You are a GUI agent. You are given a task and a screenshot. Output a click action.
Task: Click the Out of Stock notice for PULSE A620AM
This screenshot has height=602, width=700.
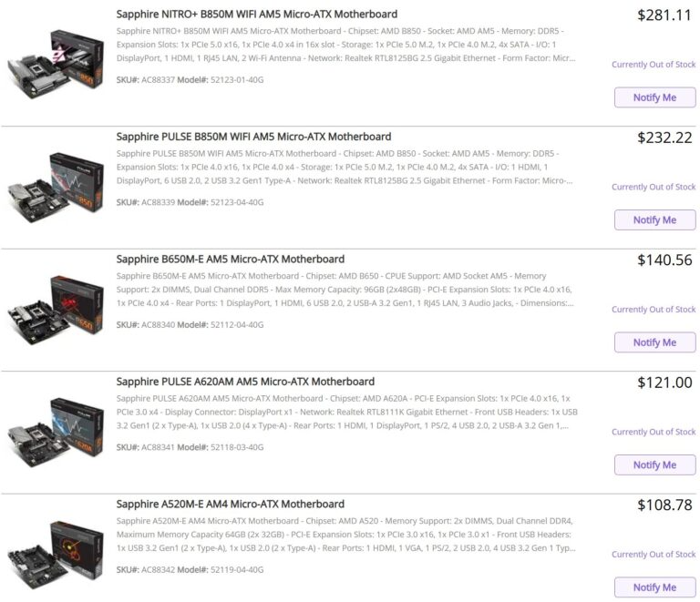(x=654, y=432)
